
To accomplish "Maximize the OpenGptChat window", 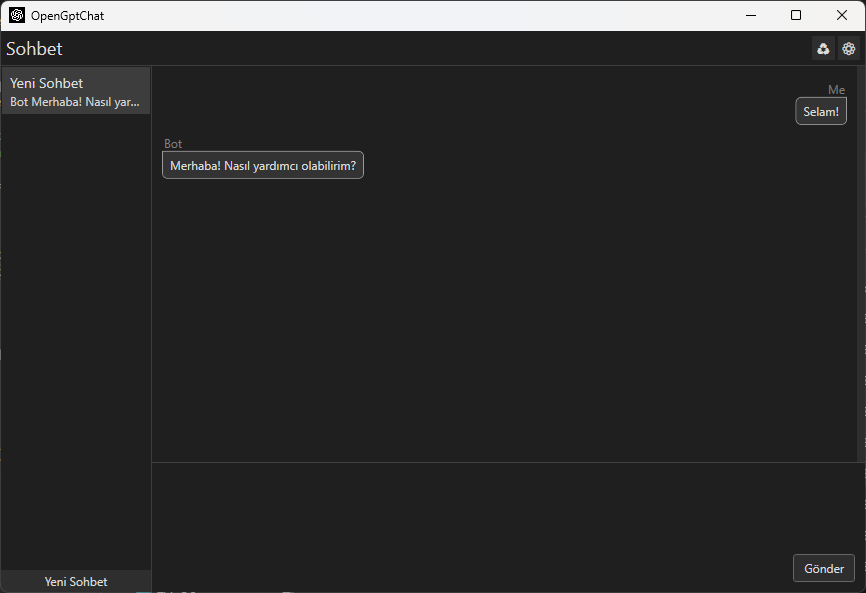I will coord(796,15).
